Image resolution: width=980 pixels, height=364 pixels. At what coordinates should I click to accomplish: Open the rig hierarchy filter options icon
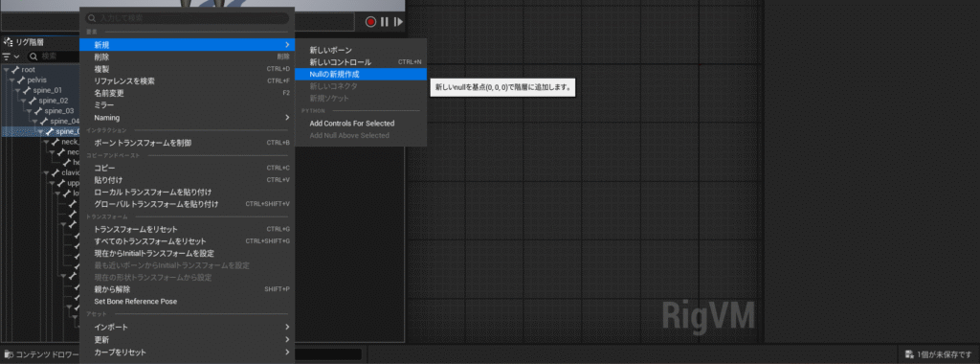[x=11, y=57]
